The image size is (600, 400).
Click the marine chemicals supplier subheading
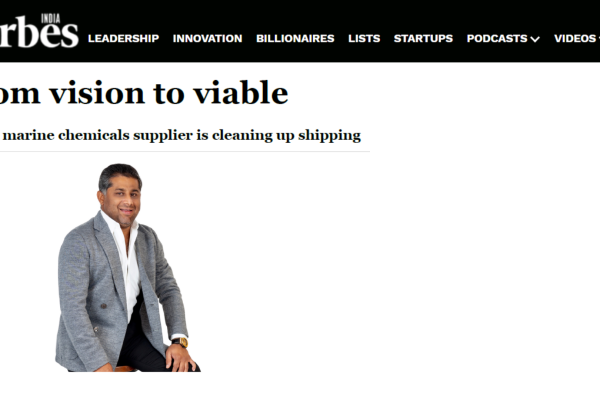click(x=180, y=136)
